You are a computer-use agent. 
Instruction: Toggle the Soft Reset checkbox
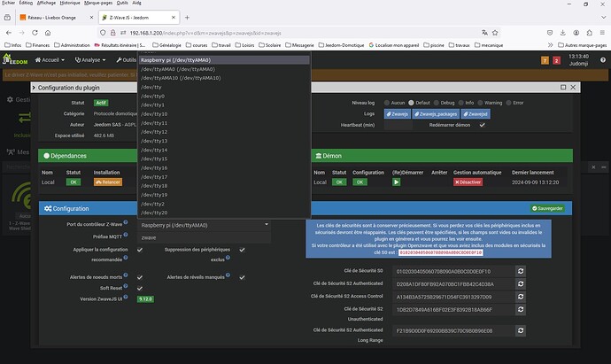(x=140, y=289)
